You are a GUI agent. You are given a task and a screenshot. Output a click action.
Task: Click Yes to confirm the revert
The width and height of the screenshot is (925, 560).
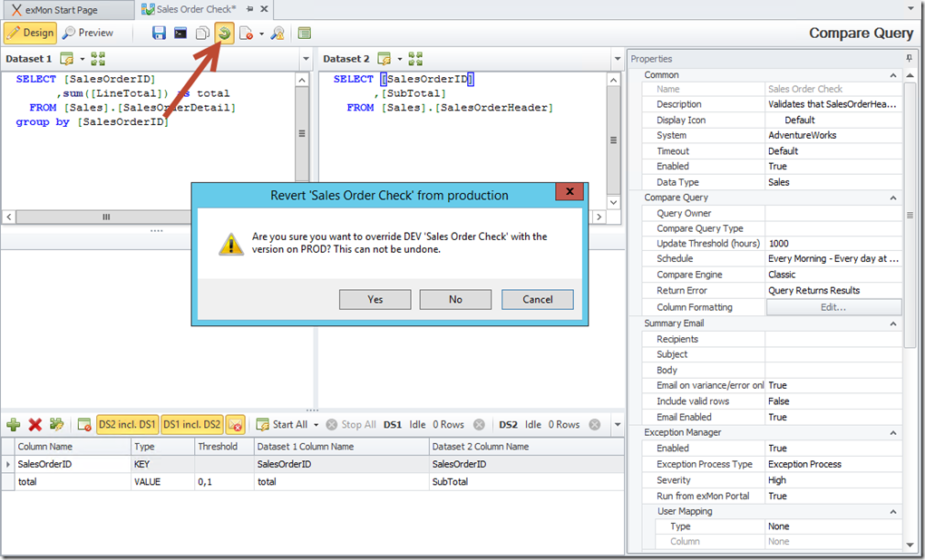coord(375,299)
